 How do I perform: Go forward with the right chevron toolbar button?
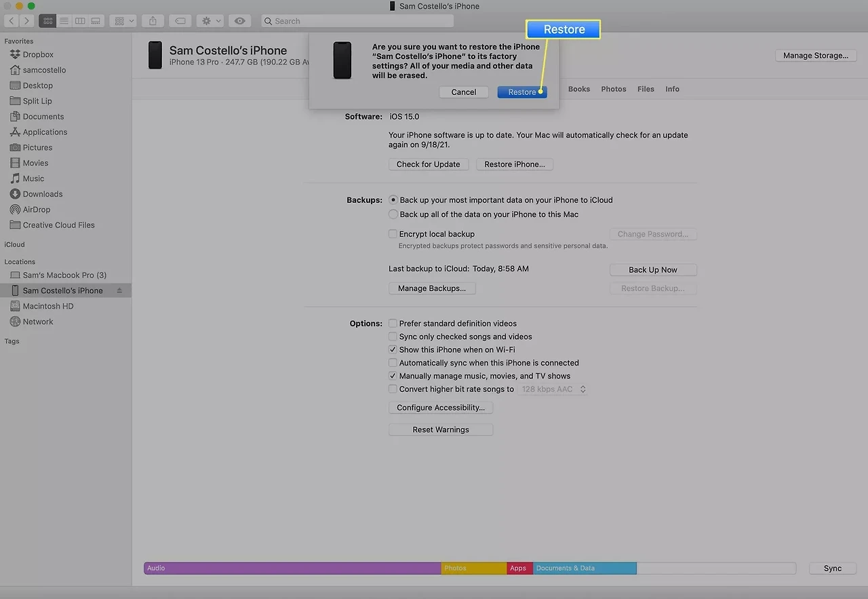point(26,21)
